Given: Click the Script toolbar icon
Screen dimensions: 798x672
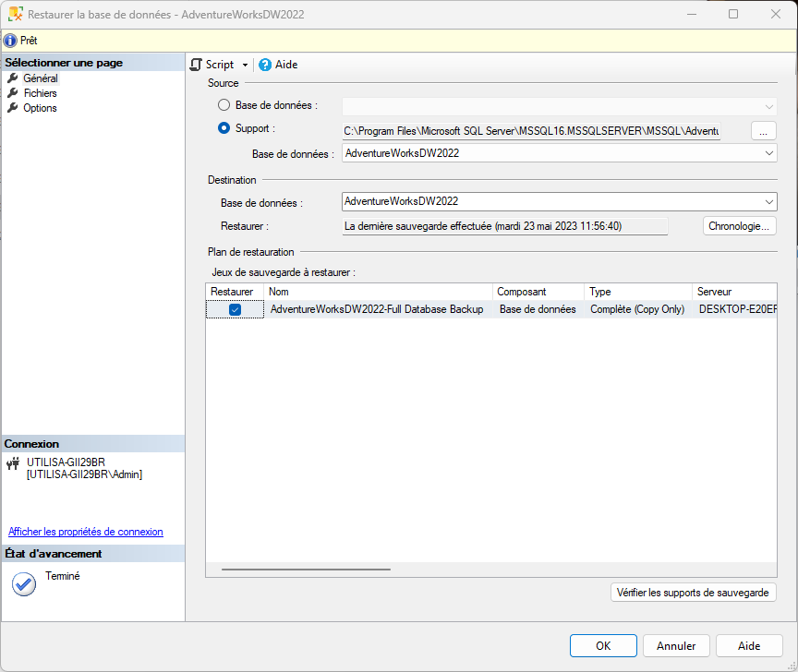Looking at the screenshot, I should (196, 65).
